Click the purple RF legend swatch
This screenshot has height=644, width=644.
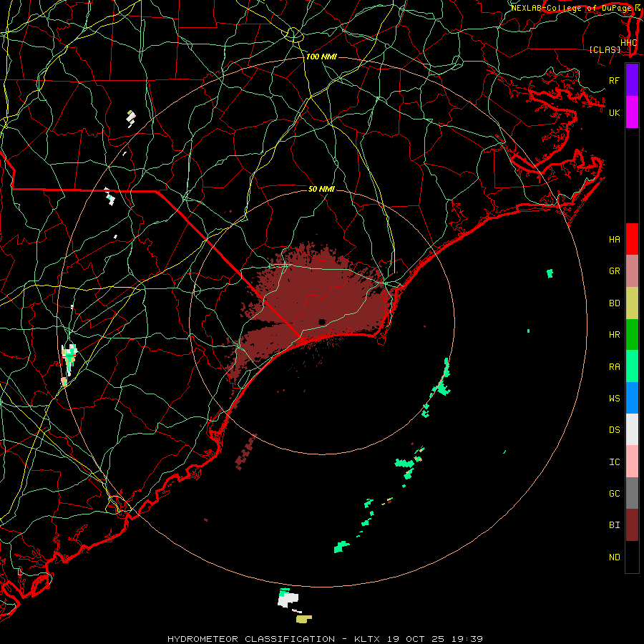(x=632, y=80)
